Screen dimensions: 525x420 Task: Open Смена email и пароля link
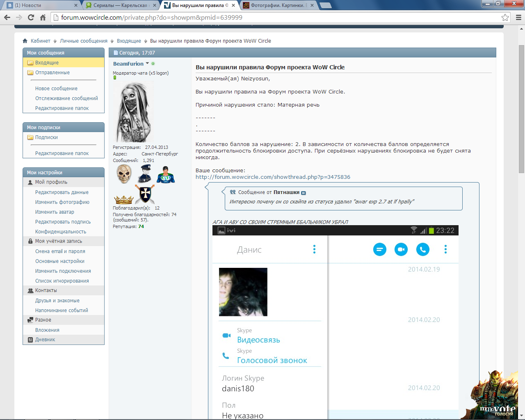(x=60, y=251)
